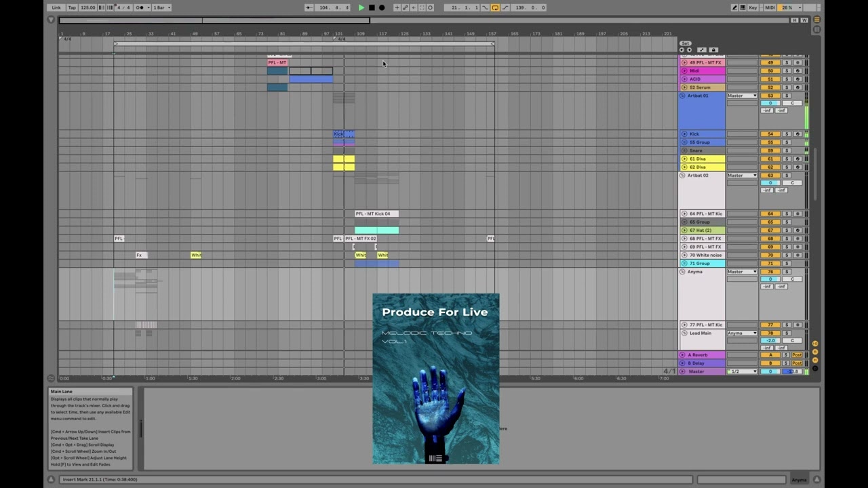Open Master cue output dropdown 1/2

(742, 371)
